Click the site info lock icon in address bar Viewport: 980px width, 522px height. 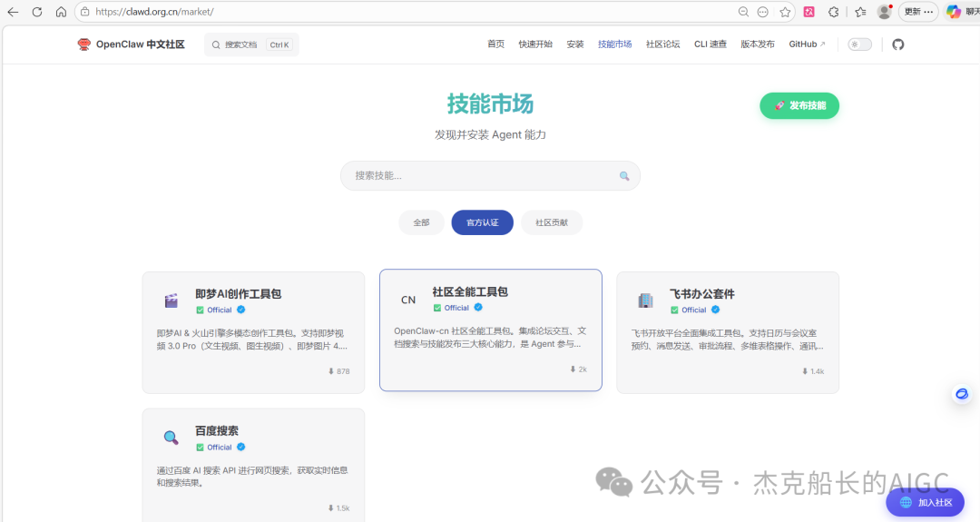coord(85,12)
